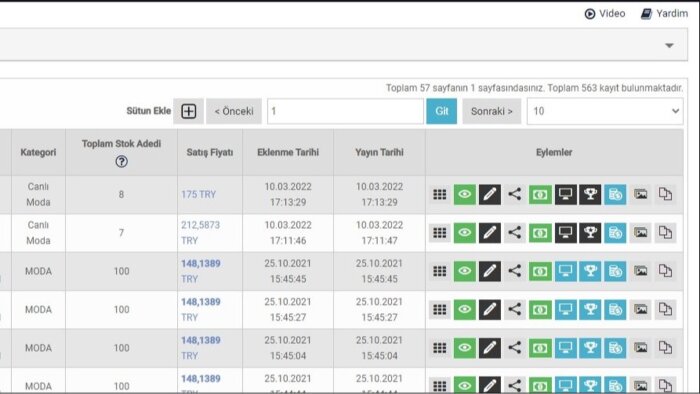Select stock count 7 cell
Image resolution: width=700 pixels, height=394 pixels.
(x=121, y=232)
